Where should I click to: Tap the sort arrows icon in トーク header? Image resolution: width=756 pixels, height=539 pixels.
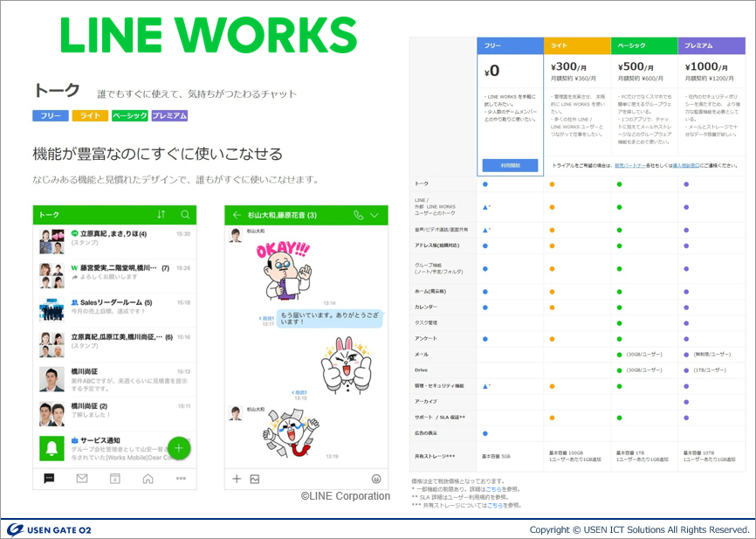pos(162,215)
